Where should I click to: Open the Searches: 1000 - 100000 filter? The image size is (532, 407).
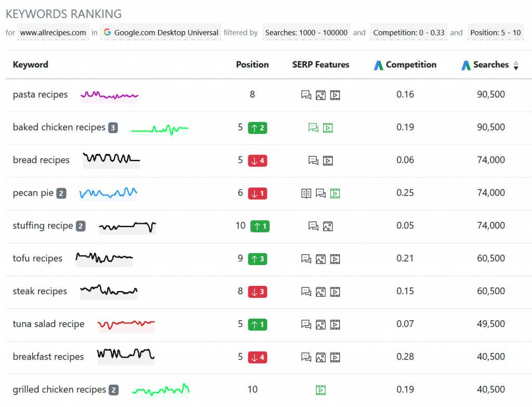307,33
